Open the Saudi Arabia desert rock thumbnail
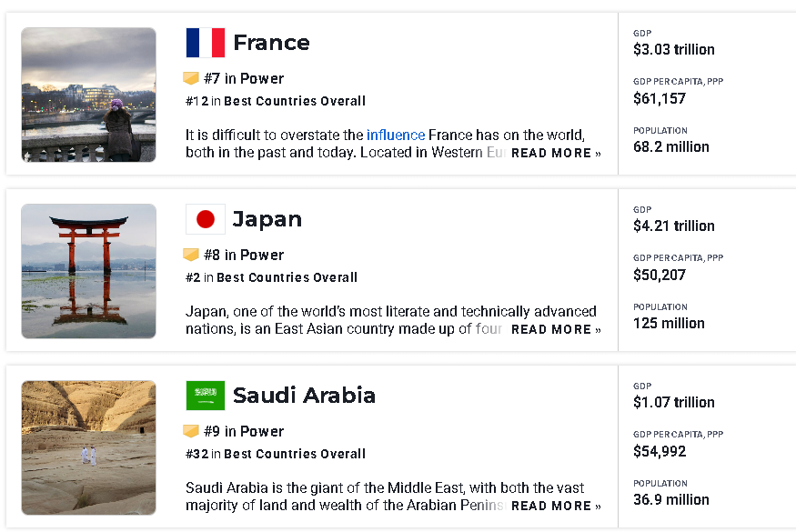The image size is (796, 532). tap(88, 447)
